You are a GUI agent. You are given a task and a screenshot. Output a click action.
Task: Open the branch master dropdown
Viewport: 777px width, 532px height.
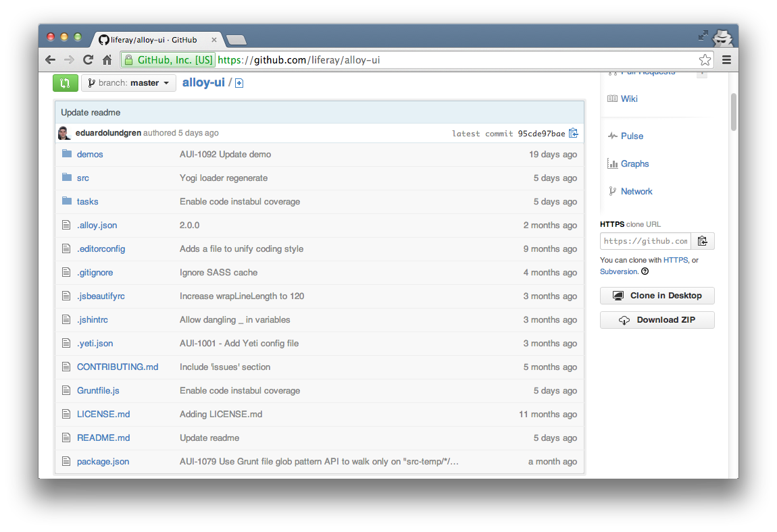(129, 83)
